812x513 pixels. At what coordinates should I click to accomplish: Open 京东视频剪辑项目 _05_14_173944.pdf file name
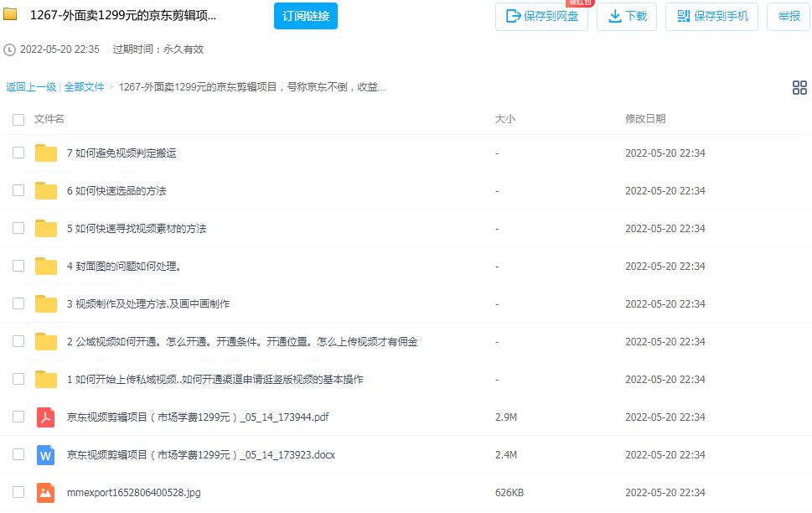[x=198, y=417]
